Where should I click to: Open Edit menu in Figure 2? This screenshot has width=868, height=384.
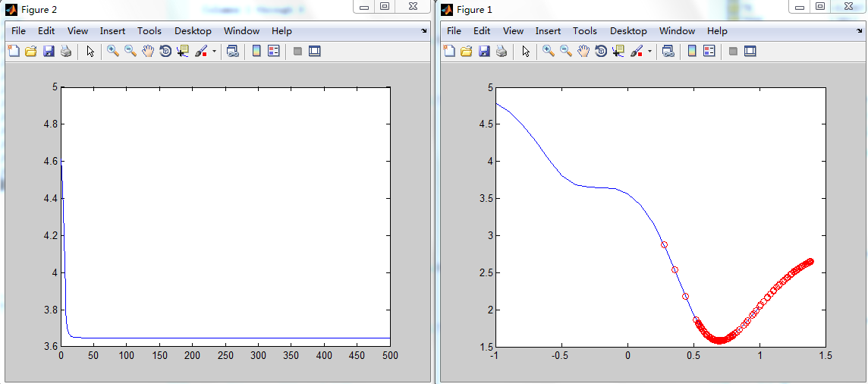pyautogui.click(x=46, y=31)
